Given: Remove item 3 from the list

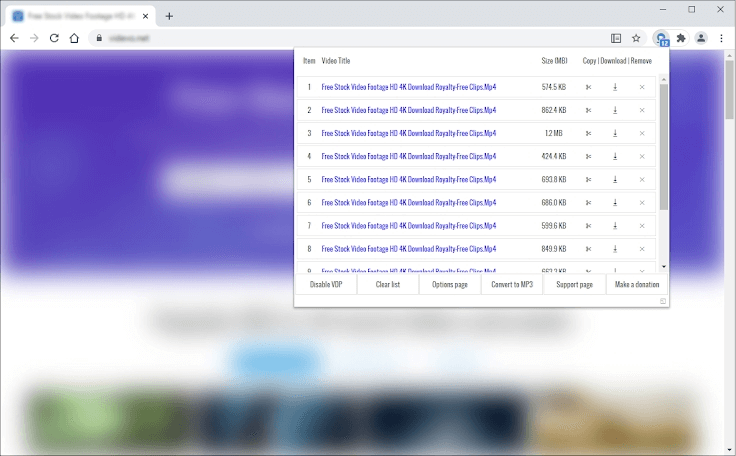Looking at the screenshot, I should coord(642,133).
